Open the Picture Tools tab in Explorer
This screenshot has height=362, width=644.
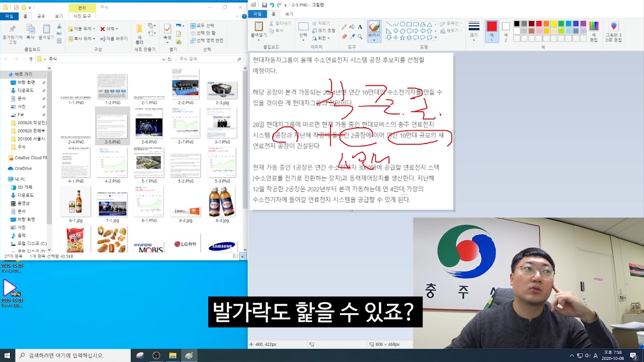tap(82, 16)
